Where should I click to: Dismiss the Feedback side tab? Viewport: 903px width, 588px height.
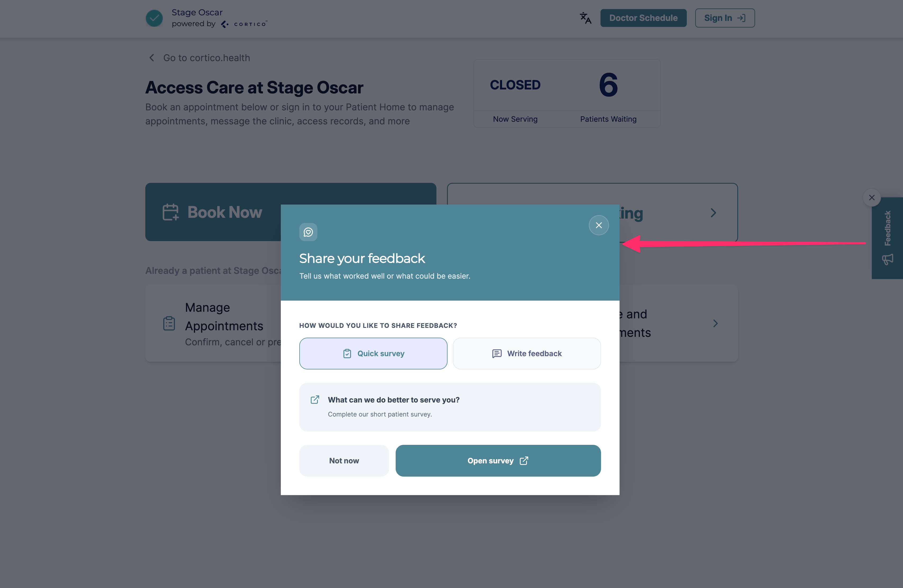(x=872, y=198)
